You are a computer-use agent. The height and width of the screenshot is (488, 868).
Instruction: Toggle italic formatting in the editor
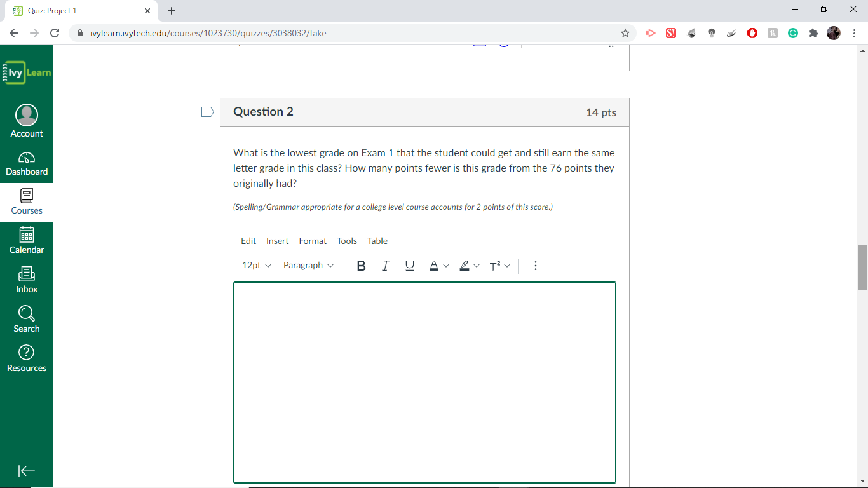click(x=385, y=266)
